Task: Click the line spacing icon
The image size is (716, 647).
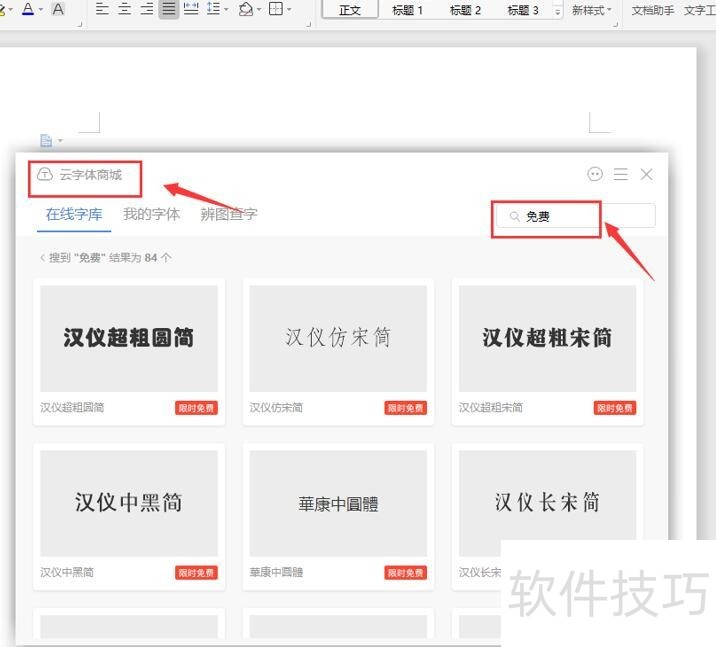Action: point(213,9)
